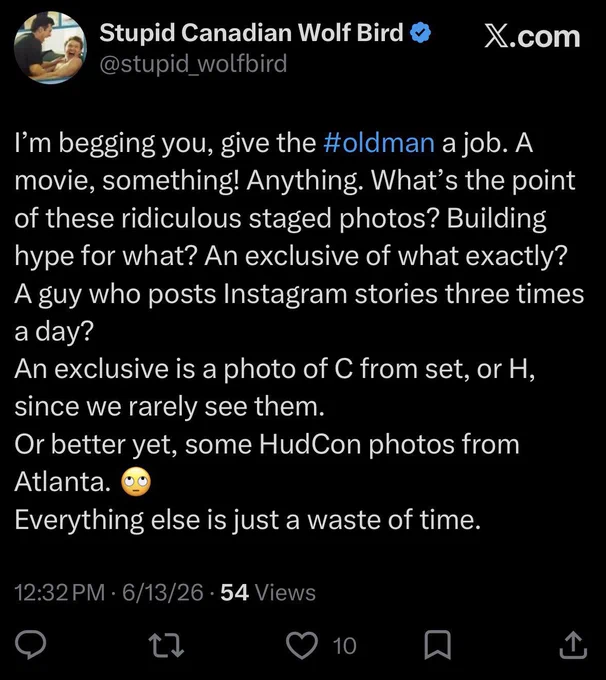
Task: Click the word HudCon in the tweet
Action: tap(310, 445)
